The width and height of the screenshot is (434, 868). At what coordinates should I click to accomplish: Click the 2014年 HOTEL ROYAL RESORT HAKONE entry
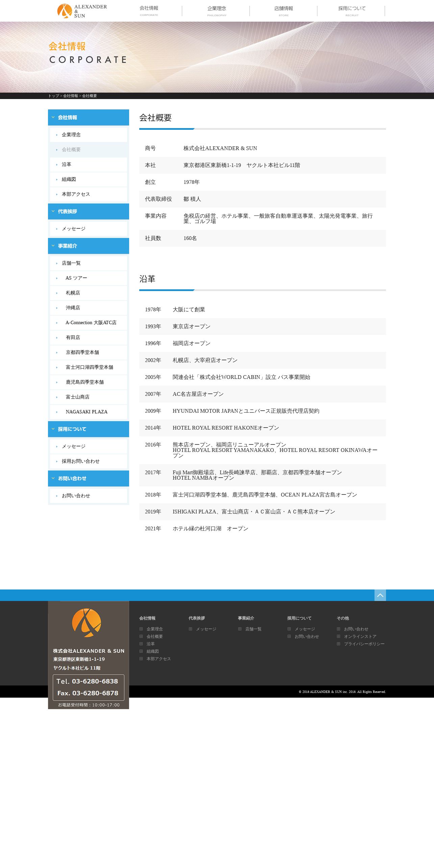pyautogui.click(x=263, y=428)
